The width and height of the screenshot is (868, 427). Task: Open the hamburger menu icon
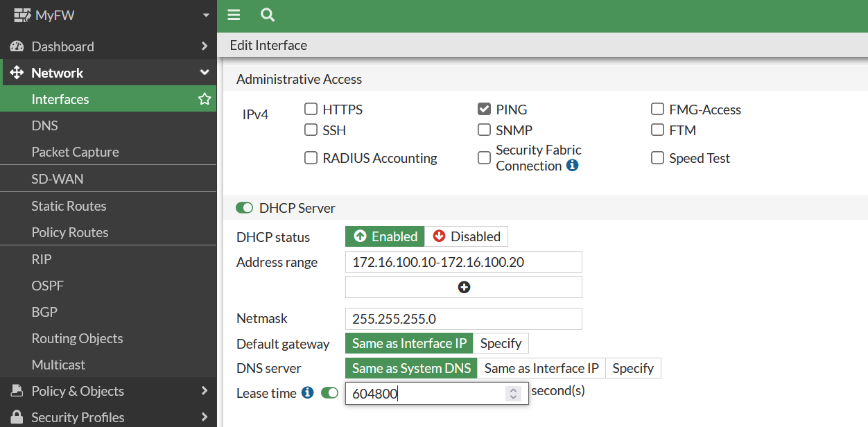[234, 15]
